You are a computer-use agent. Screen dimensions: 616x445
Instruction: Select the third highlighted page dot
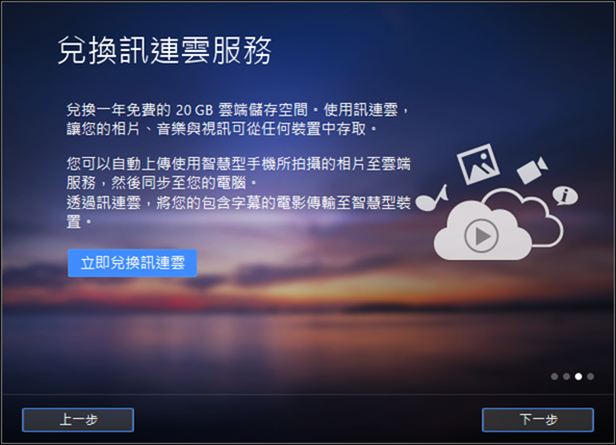(x=578, y=376)
